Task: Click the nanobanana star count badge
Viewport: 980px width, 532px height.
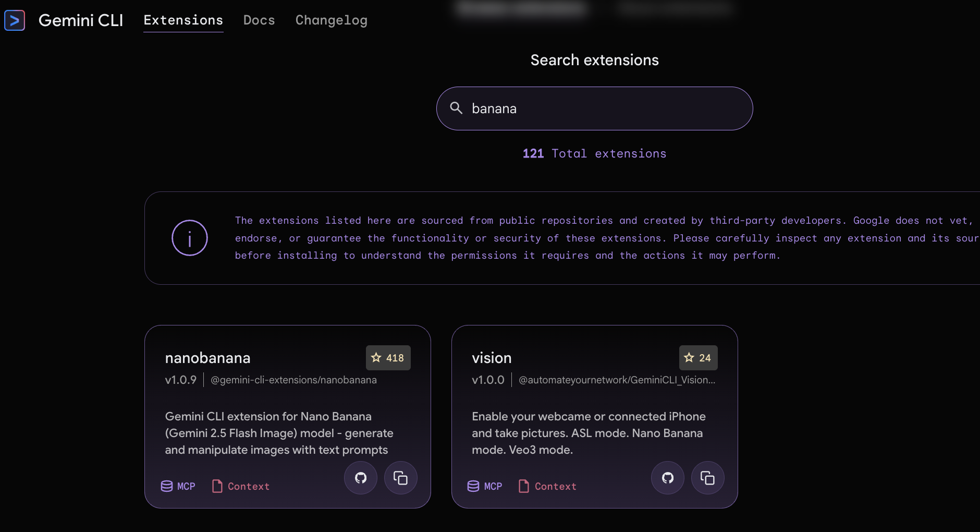Action: click(x=388, y=358)
